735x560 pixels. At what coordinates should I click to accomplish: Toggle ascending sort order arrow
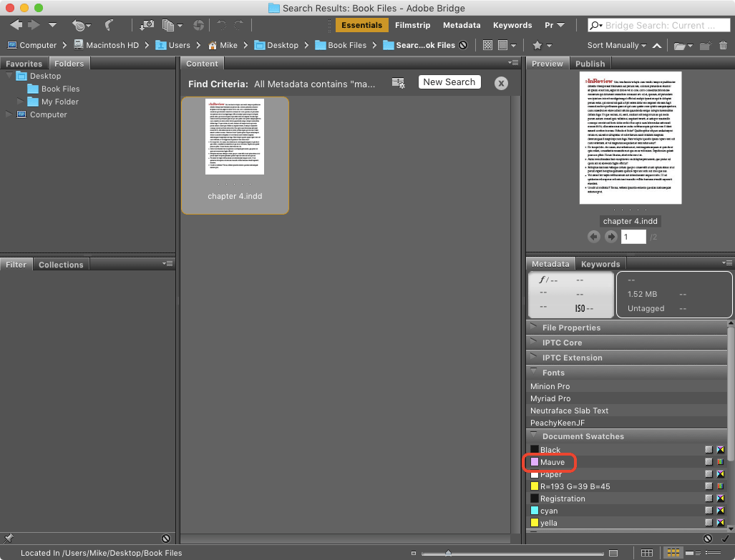click(x=657, y=46)
